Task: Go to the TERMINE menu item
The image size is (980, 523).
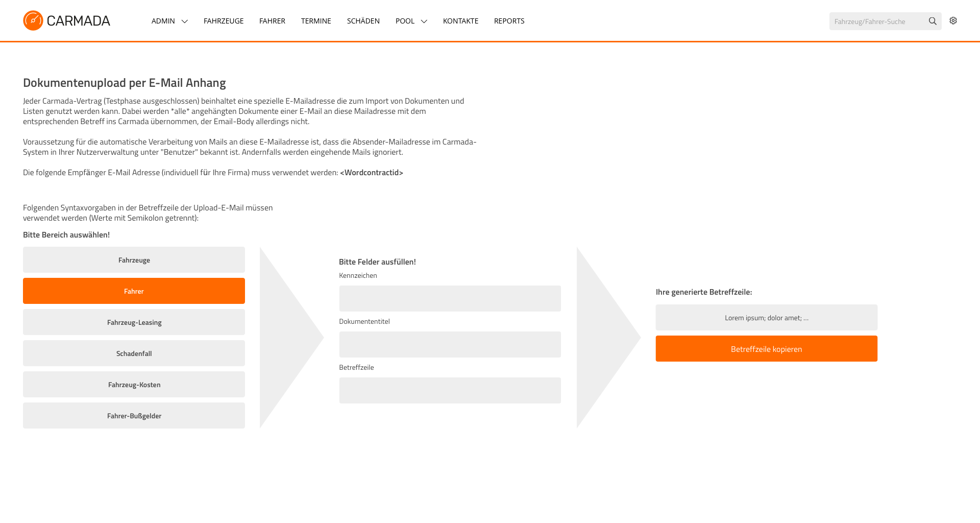Action: click(316, 21)
